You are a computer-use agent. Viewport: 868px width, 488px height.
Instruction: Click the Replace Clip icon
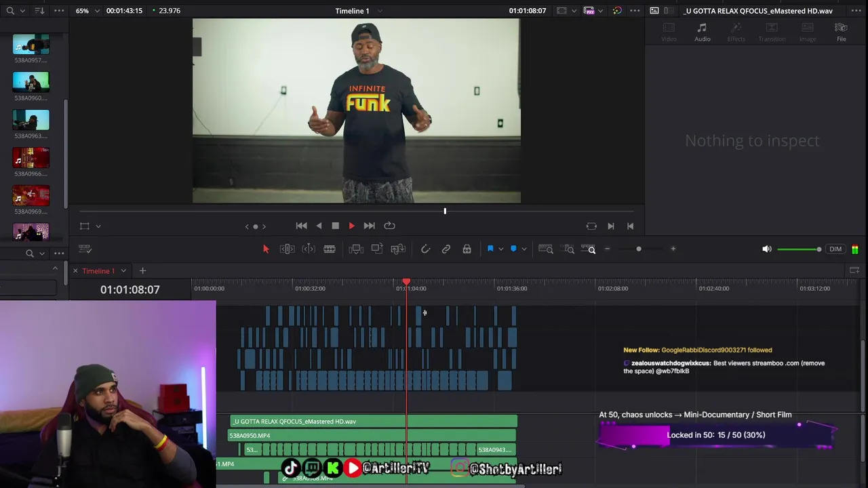(398, 249)
